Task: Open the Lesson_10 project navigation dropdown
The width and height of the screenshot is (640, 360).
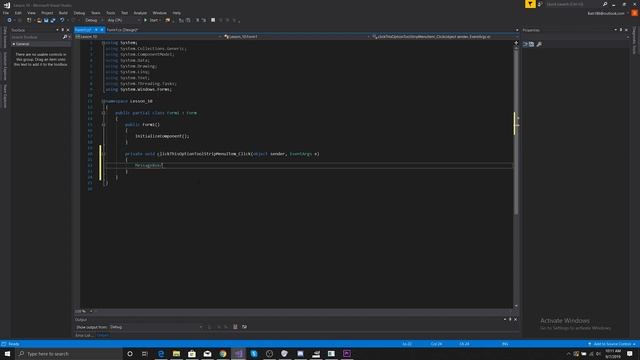Action: click(x=149, y=37)
